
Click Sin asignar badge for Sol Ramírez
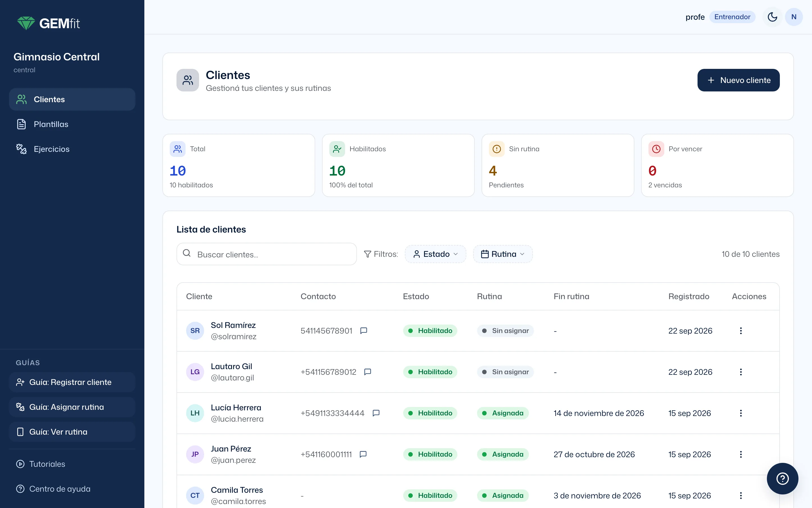(x=505, y=330)
